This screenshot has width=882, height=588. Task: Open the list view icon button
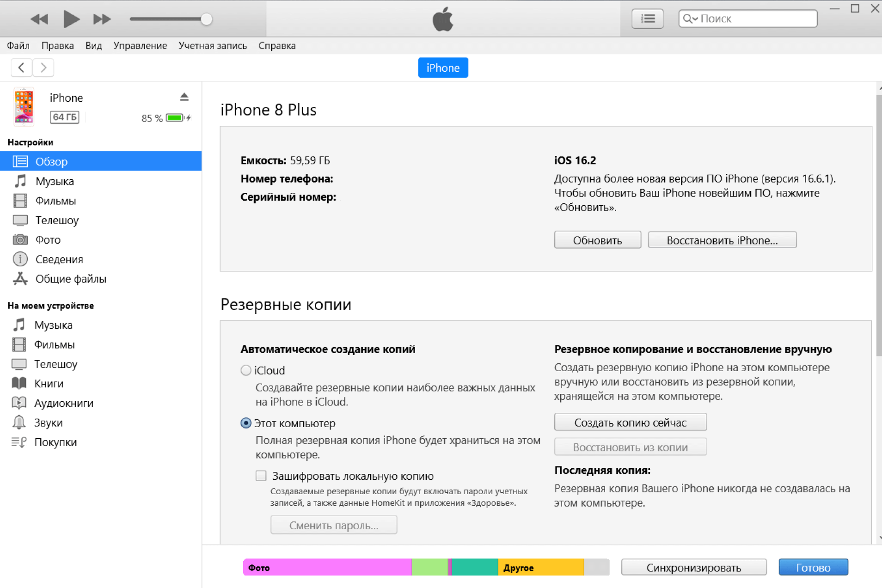[x=647, y=18]
